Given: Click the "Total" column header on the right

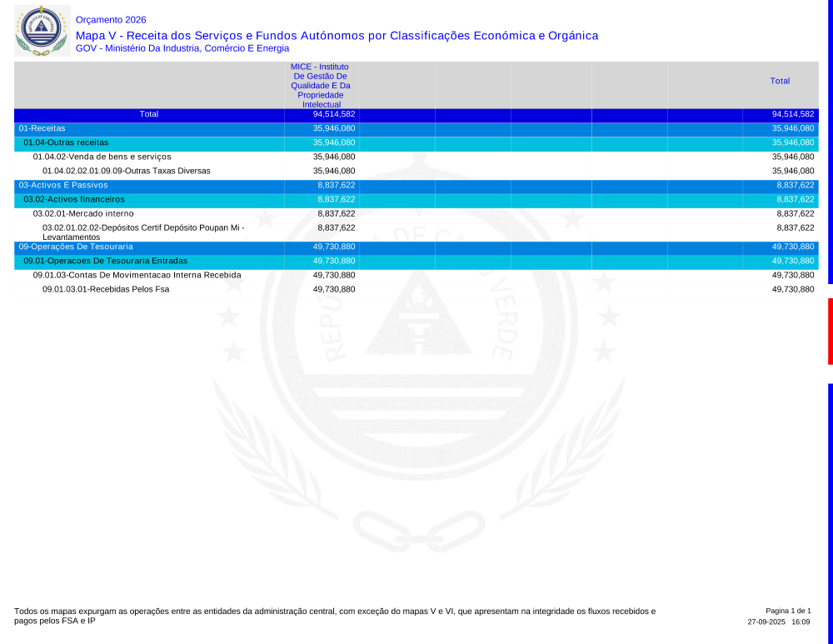Looking at the screenshot, I should pos(780,81).
